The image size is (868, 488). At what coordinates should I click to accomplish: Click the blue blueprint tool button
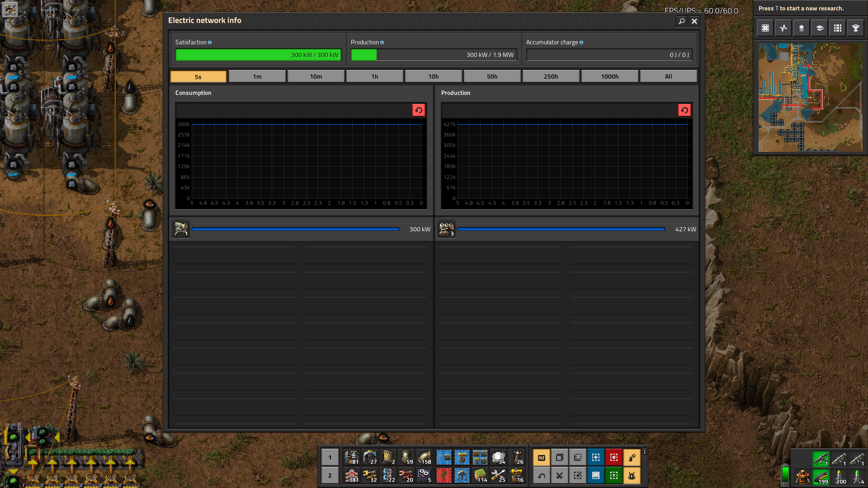pyautogui.click(x=596, y=457)
